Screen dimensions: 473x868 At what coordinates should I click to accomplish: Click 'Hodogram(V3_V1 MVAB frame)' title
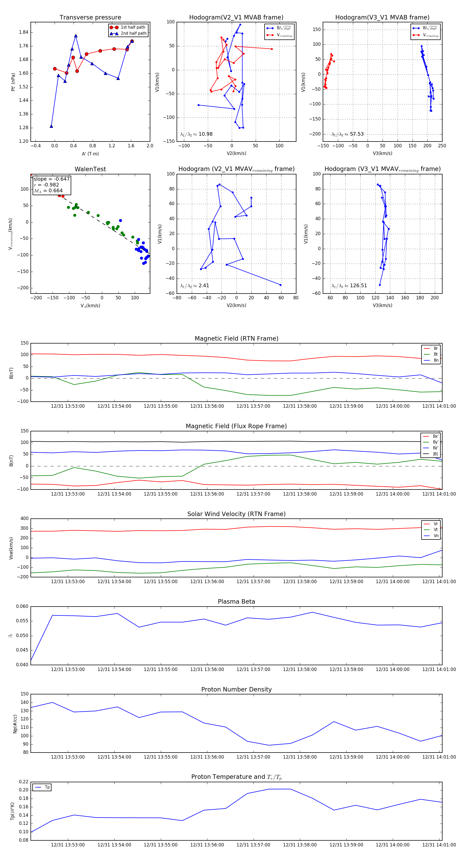[x=382, y=18]
